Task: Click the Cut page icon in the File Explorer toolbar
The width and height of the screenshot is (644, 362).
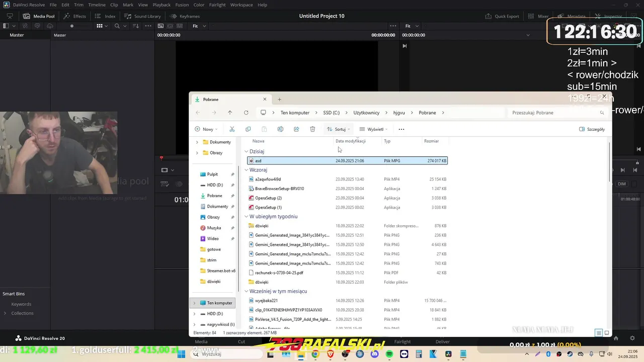Action: click(x=232, y=129)
